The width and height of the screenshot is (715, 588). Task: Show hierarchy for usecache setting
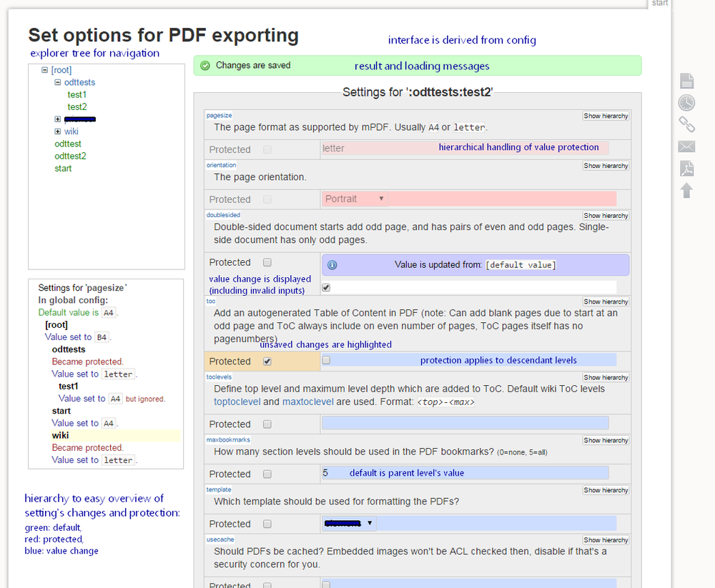[x=606, y=539]
